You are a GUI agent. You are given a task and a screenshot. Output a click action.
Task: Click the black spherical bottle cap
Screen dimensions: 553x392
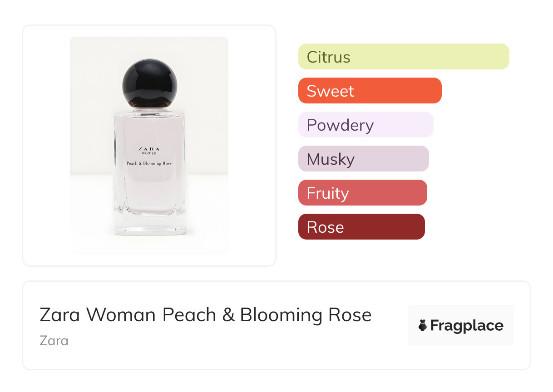tap(149, 85)
